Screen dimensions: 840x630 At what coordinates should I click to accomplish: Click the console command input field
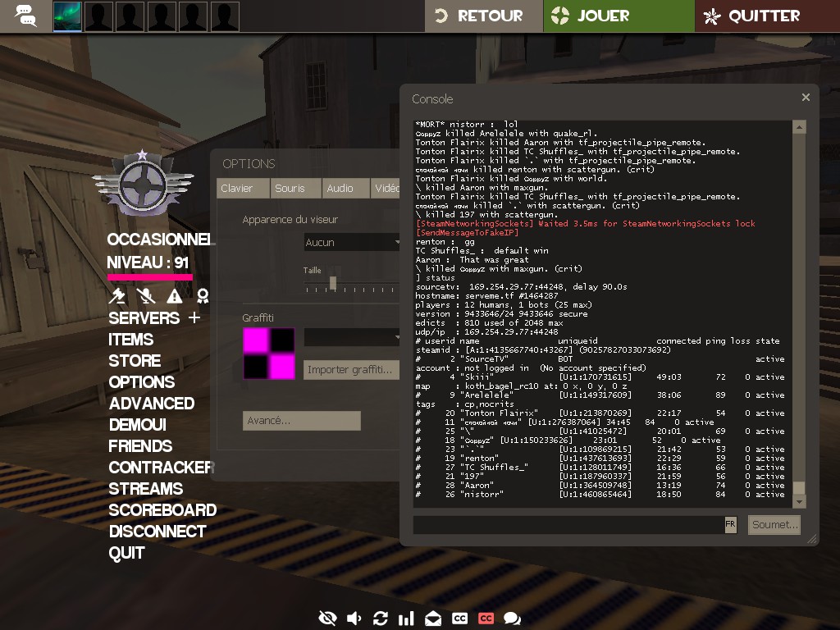(568, 524)
